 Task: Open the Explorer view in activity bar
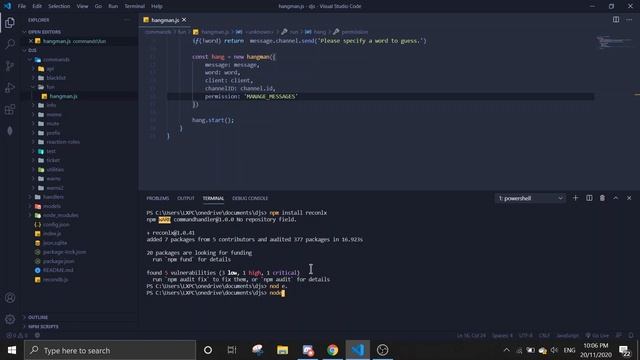coord(10,22)
